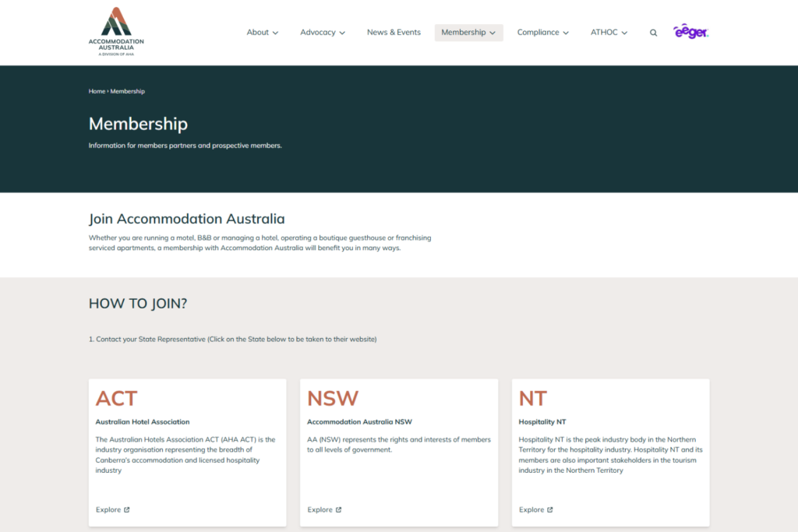This screenshot has height=532, width=798.
Task: Click 'Whether you are running a motel' paragraph
Action: 260,242
